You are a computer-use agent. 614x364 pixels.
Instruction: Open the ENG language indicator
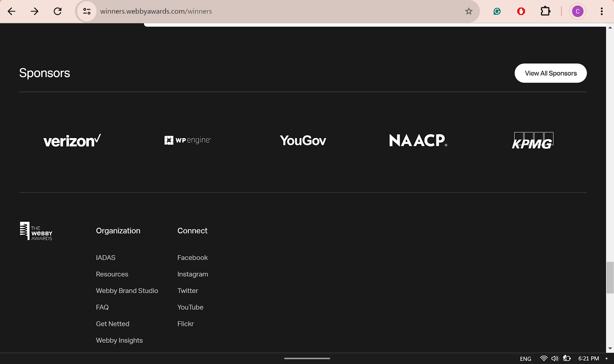click(525, 359)
